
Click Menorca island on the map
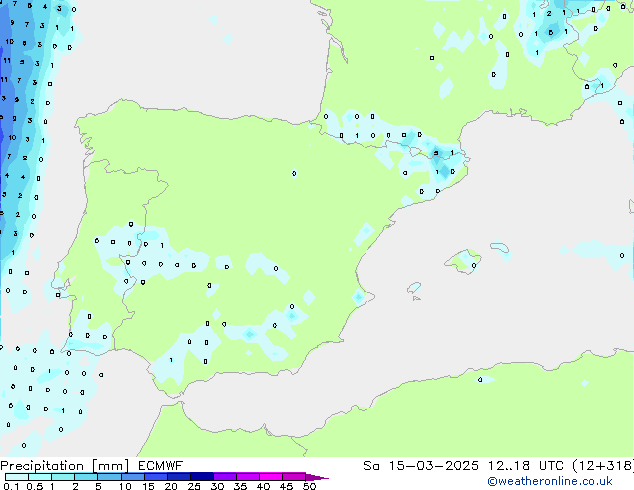click(x=500, y=247)
